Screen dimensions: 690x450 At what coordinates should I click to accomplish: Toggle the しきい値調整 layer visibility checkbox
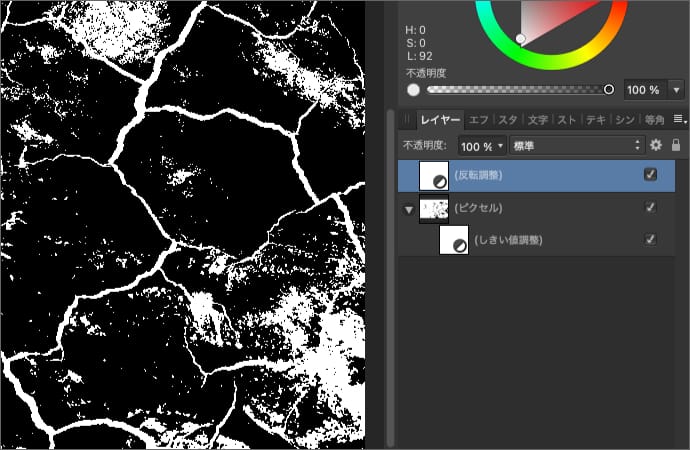point(651,240)
